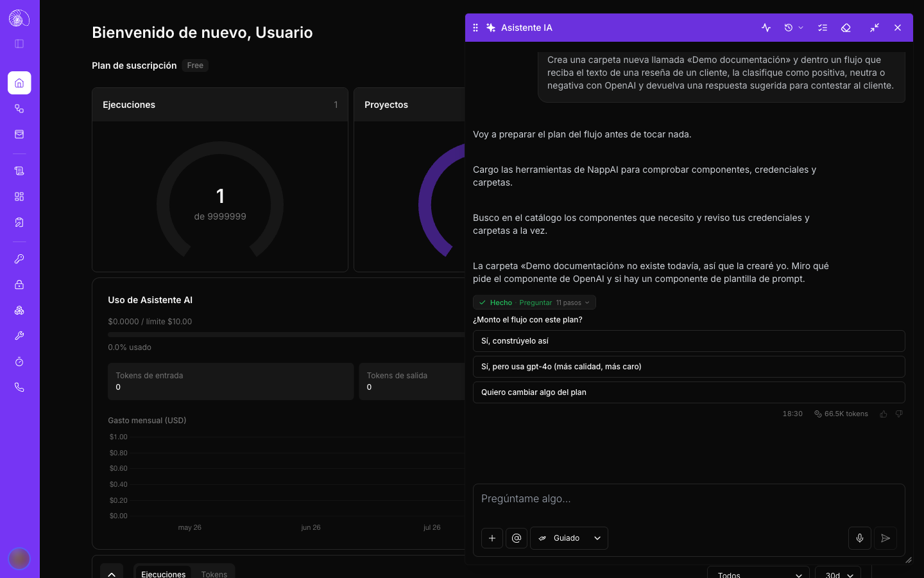Open the phone icon in sidebar

click(x=19, y=387)
